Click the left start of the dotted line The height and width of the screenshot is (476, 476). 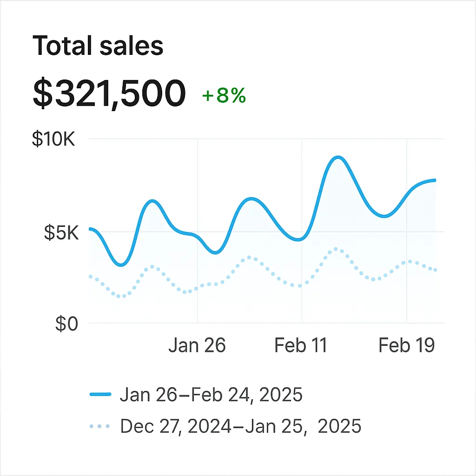pos(90,277)
